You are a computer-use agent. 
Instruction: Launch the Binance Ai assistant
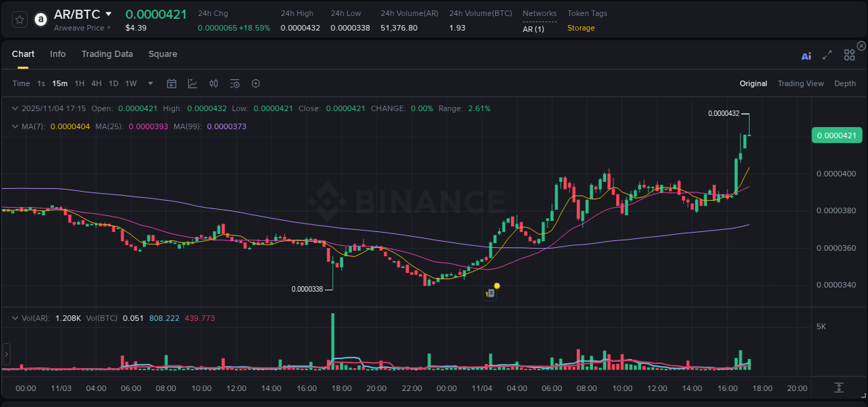coord(806,55)
